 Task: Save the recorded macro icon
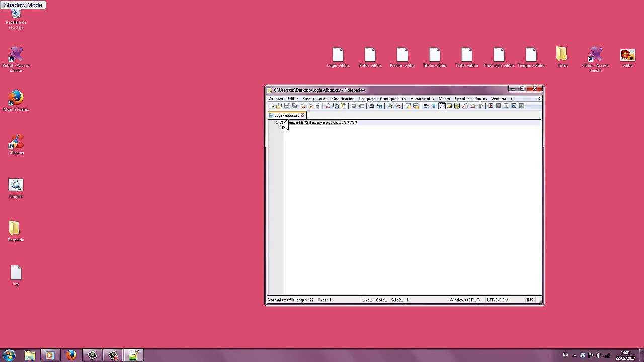521,106
